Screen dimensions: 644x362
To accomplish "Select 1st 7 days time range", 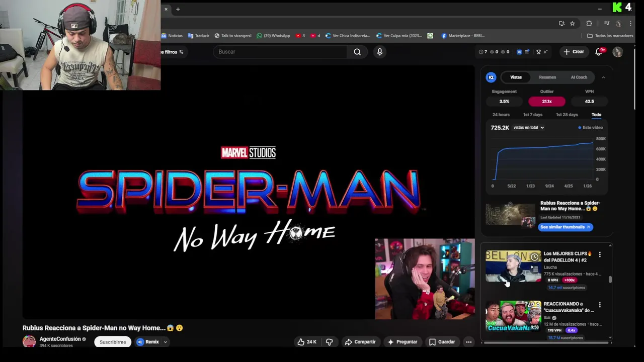I will point(533,115).
